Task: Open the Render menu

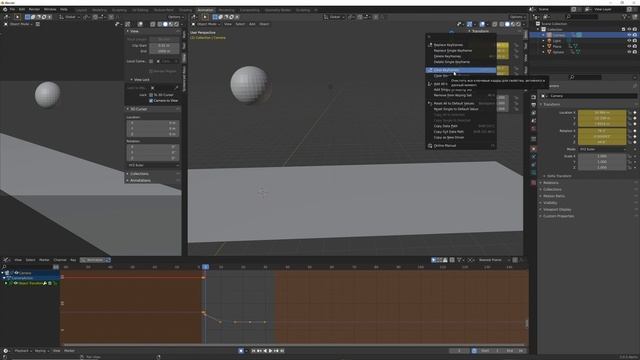Action: point(34,9)
